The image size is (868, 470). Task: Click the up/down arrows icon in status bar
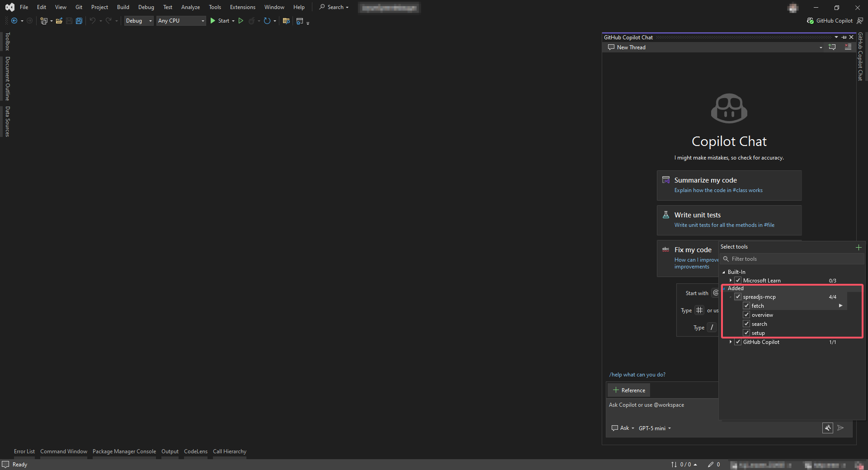pos(674,465)
